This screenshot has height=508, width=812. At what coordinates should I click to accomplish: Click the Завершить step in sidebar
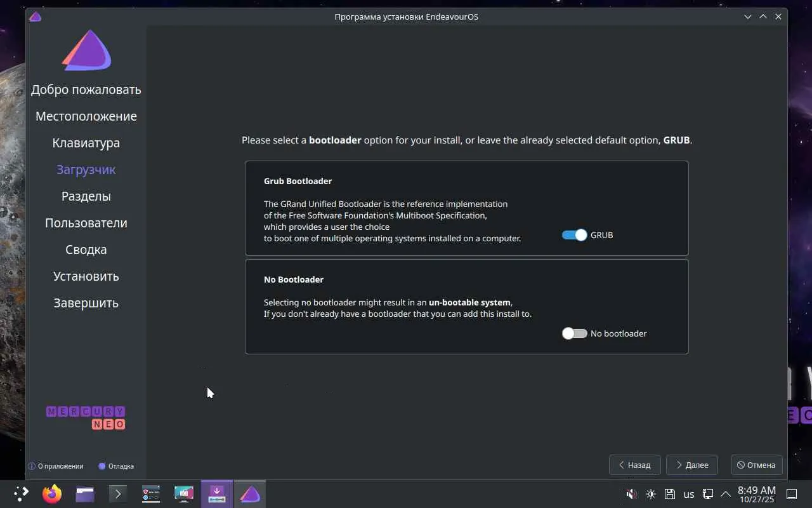tap(86, 303)
